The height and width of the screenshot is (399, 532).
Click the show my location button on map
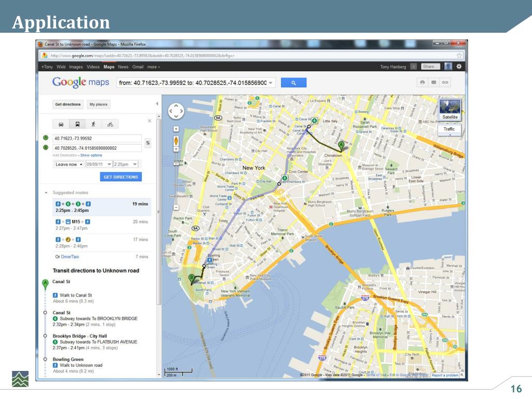(176, 129)
